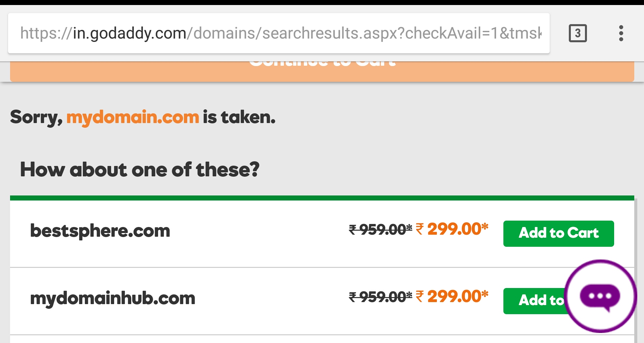Tap the rupee symbol in bestsphere.com's sale price

point(419,229)
